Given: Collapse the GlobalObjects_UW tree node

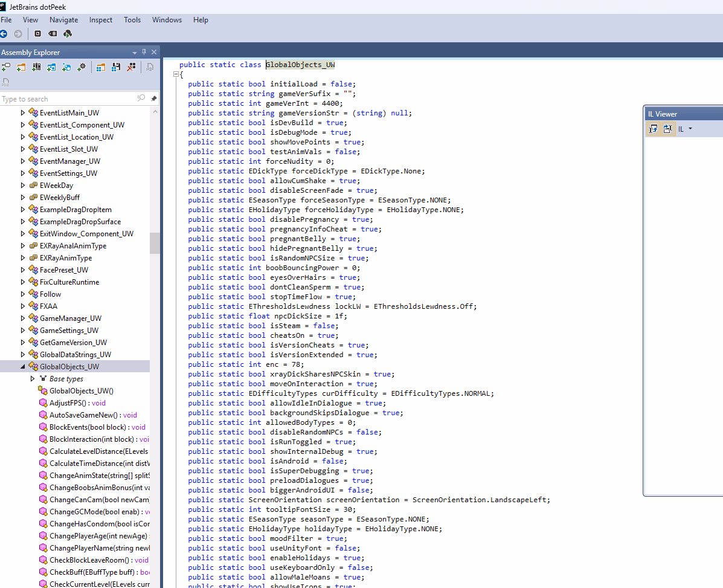Looking at the screenshot, I should [x=23, y=367].
